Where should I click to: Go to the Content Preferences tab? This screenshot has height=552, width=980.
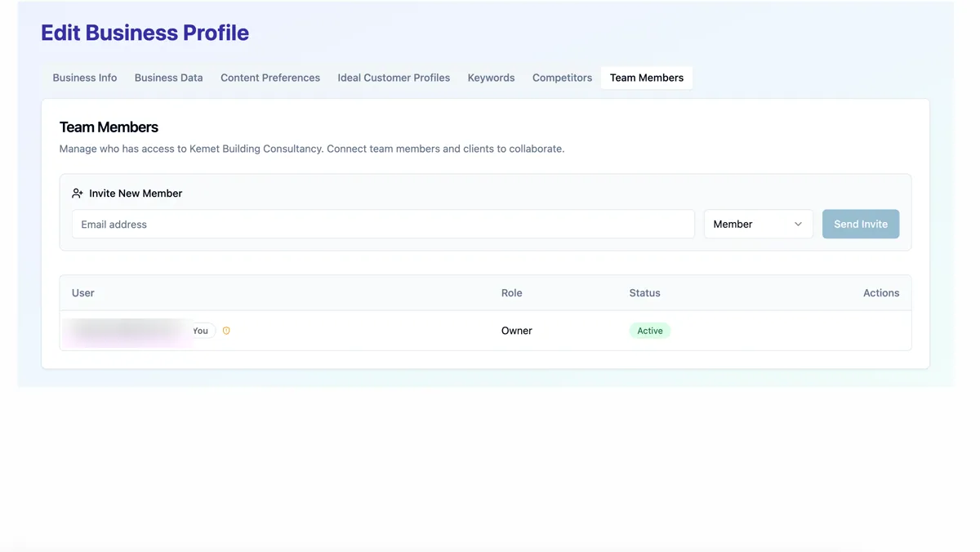(270, 78)
